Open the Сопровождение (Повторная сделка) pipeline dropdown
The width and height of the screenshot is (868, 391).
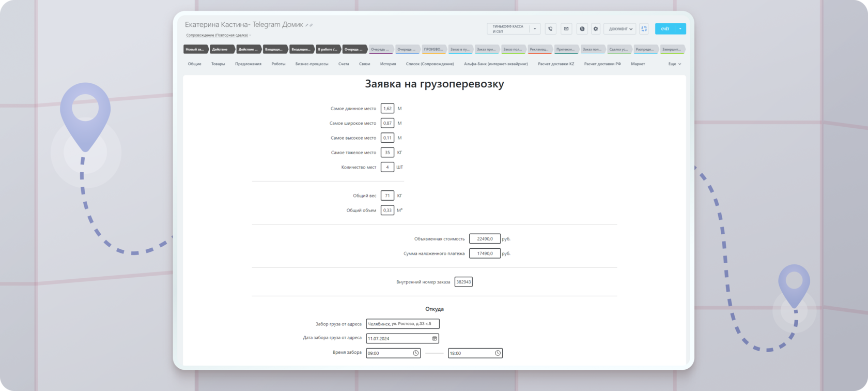pyautogui.click(x=219, y=35)
